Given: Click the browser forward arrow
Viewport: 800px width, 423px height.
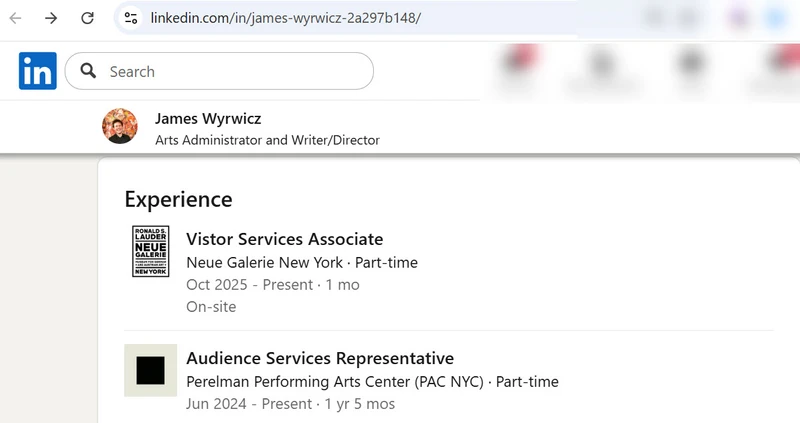Looking at the screenshot, I should coord(51,18).
